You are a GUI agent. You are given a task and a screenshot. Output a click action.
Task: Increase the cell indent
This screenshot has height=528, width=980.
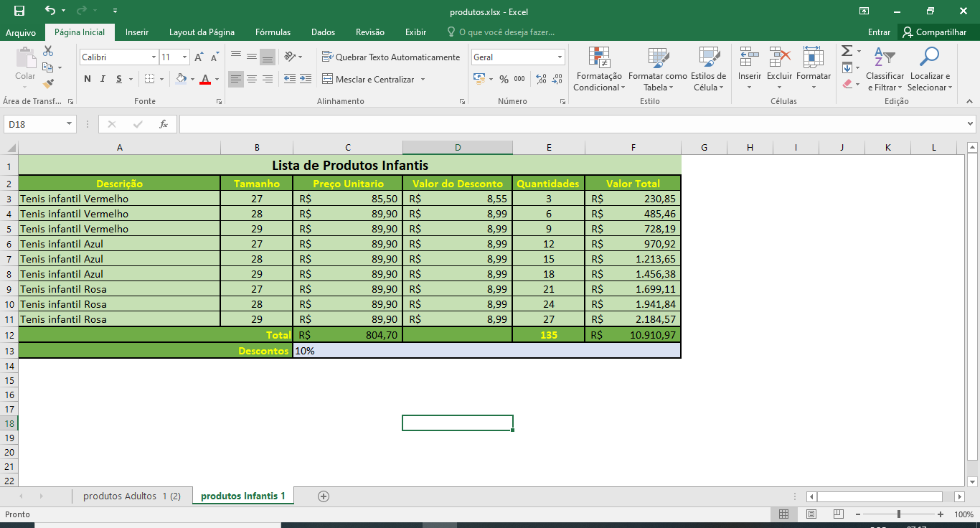305,79
